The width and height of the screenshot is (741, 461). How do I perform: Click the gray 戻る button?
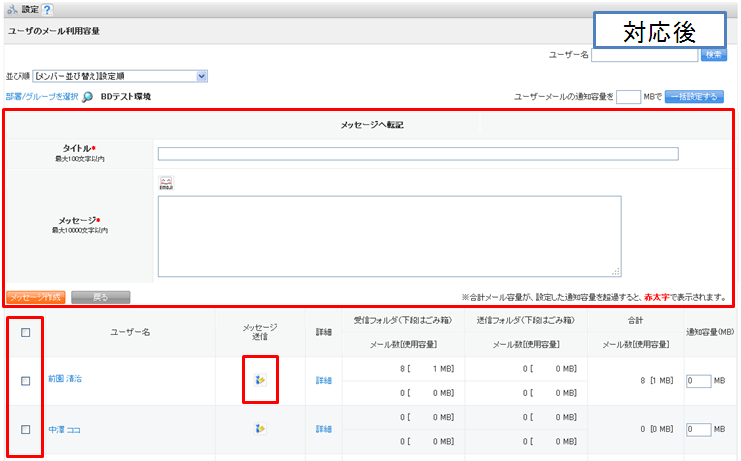pyautogui.click(x=100, y=297)
